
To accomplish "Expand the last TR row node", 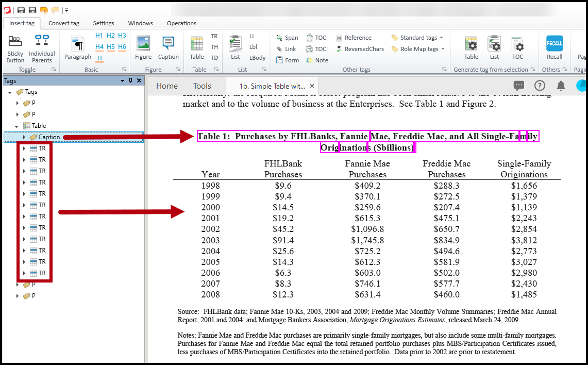I will [x=24, y=273].
